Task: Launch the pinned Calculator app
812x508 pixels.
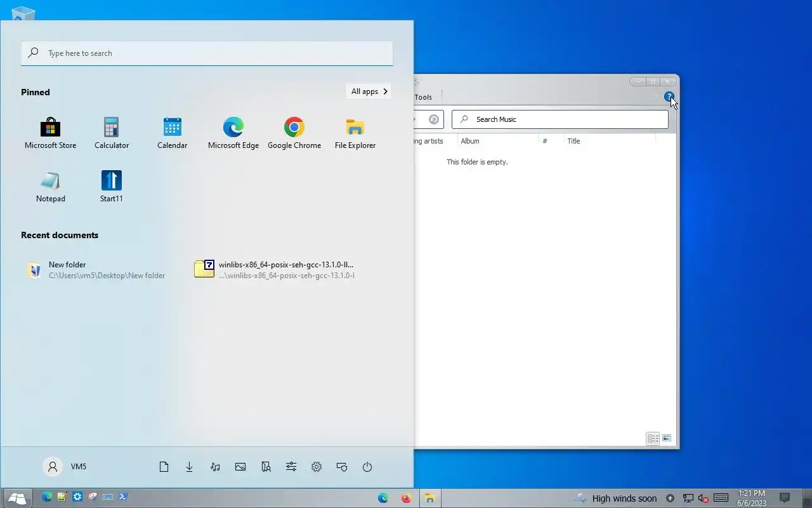Action: [x=112, y=133]
